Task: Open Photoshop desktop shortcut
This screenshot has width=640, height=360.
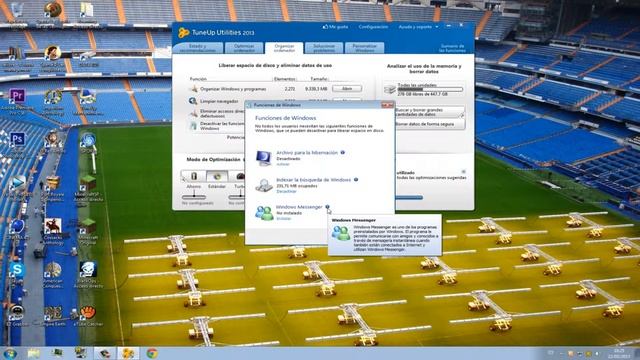Action: point(17,140)
